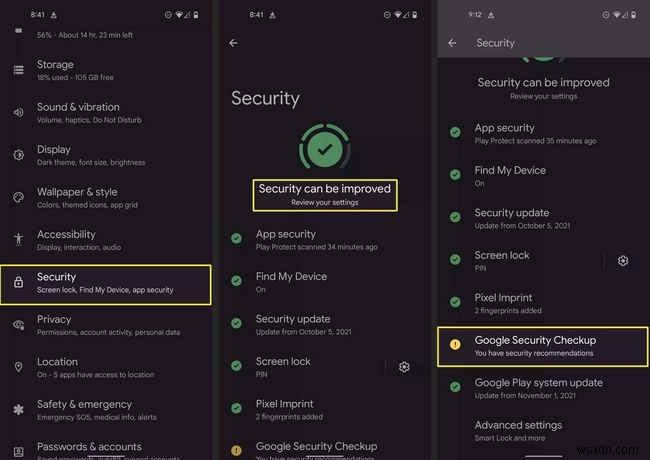
Task: Open Security update in right screen
Action: pos(543,219)
